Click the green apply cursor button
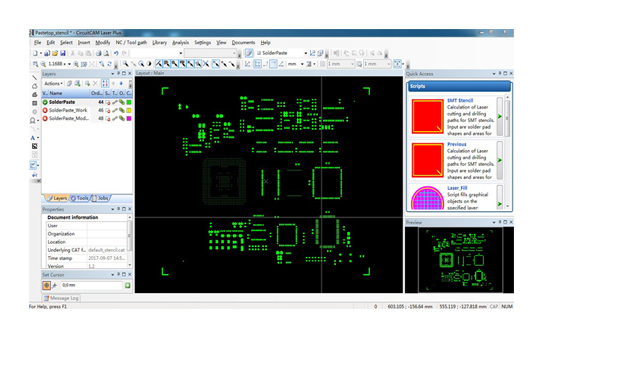 [x=128, y=285]
